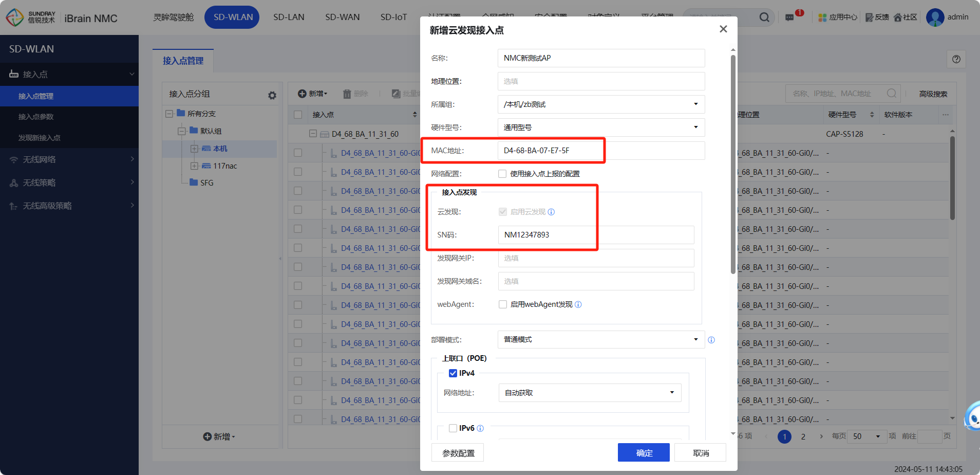The image size is (980, 475).
Task: Open the 应用中心 app center icon
Action: (838, 17)
